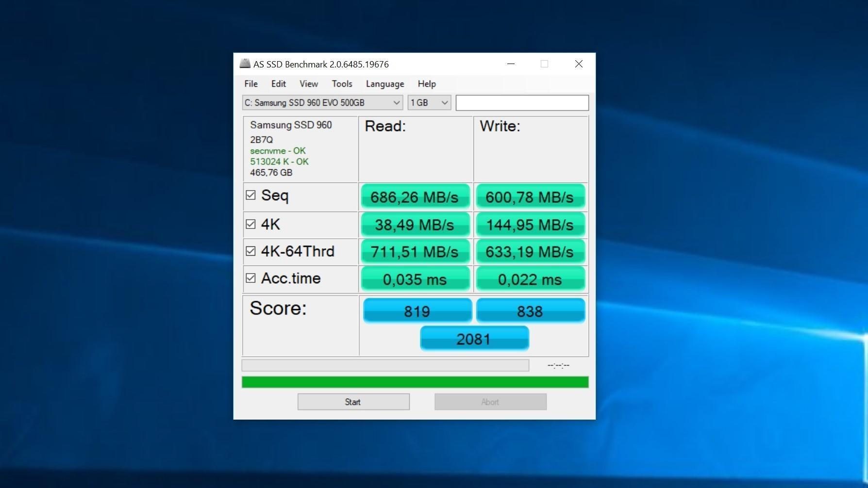Toggle the Seq test checkbox
868x488 pixels.
tap(250, 195)
